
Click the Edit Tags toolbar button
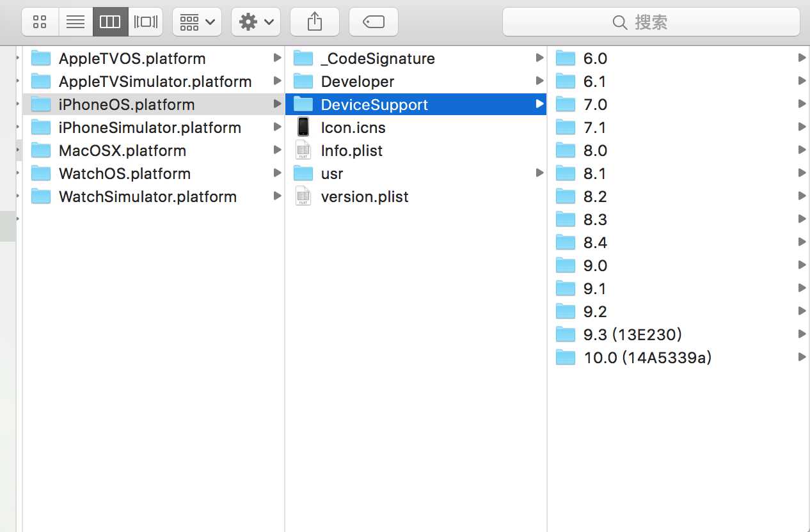click(x=374, y=22)
